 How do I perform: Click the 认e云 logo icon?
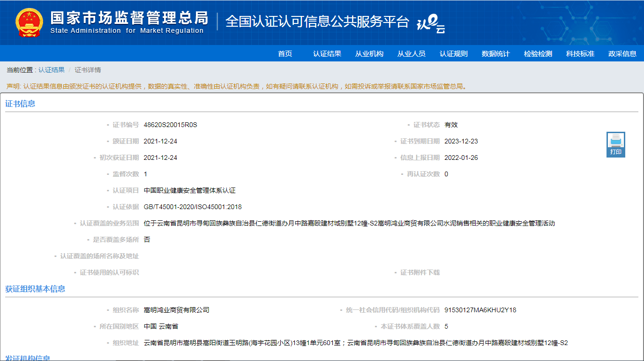coord(431,23)
